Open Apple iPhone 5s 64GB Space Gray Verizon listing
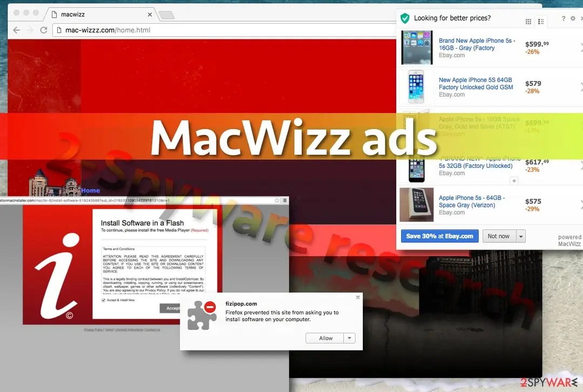This screenshot has width=583, height=392. point(471,201)
